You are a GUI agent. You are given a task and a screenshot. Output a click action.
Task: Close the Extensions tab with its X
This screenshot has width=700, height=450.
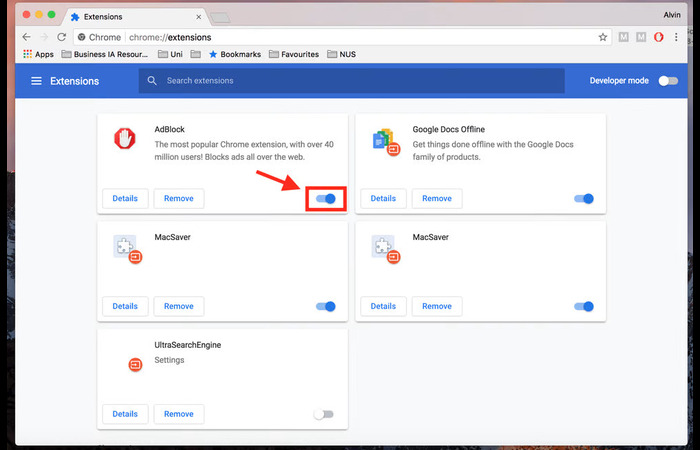[x=199, y=17]
